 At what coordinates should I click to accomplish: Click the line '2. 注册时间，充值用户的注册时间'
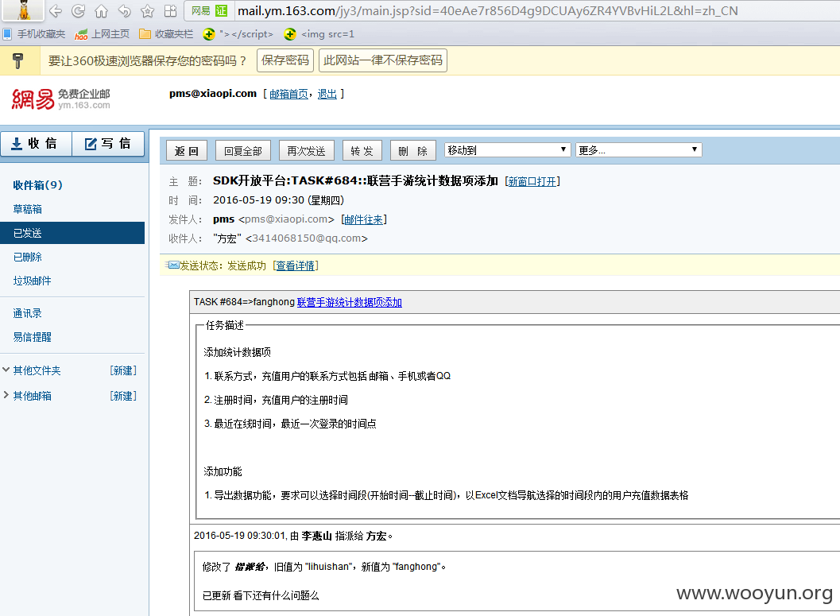[x=276, y=400]
